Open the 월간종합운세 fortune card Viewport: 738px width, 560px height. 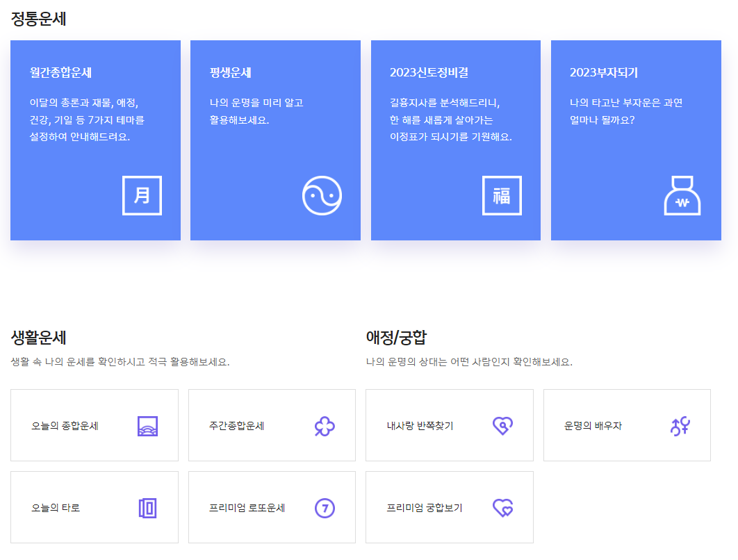coord(95,139)
